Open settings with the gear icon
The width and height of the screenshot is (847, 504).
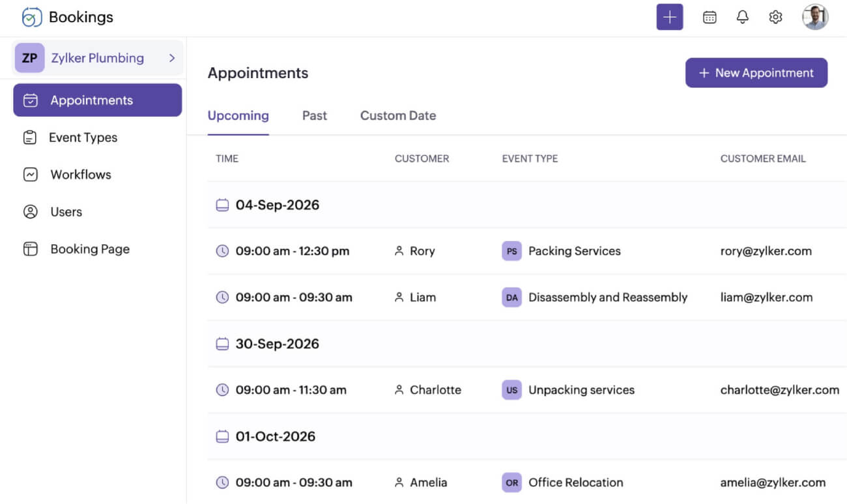pyautogui.click(x=775, y=17)
